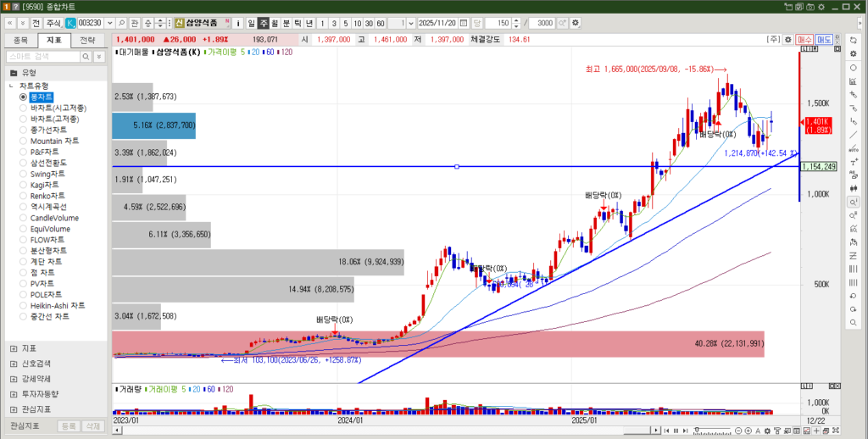Click the stock search magnifier icon

click(x=122, y=23)
